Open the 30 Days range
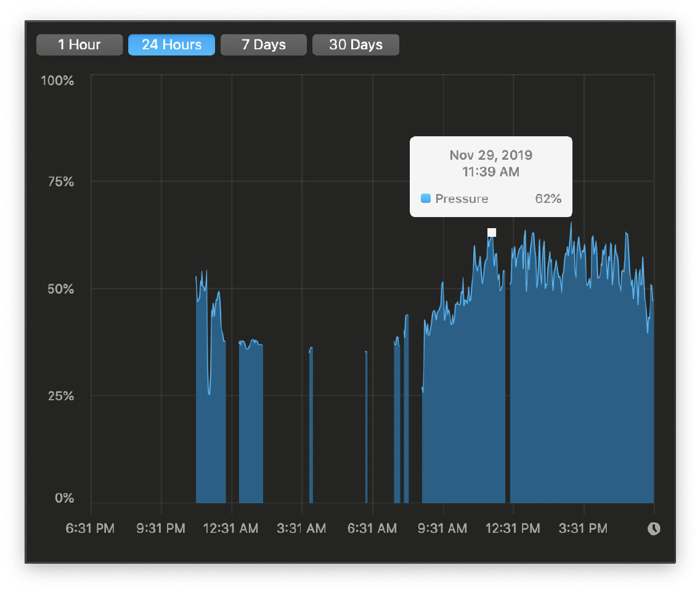The image size is (700, 592). coord(356,45)
